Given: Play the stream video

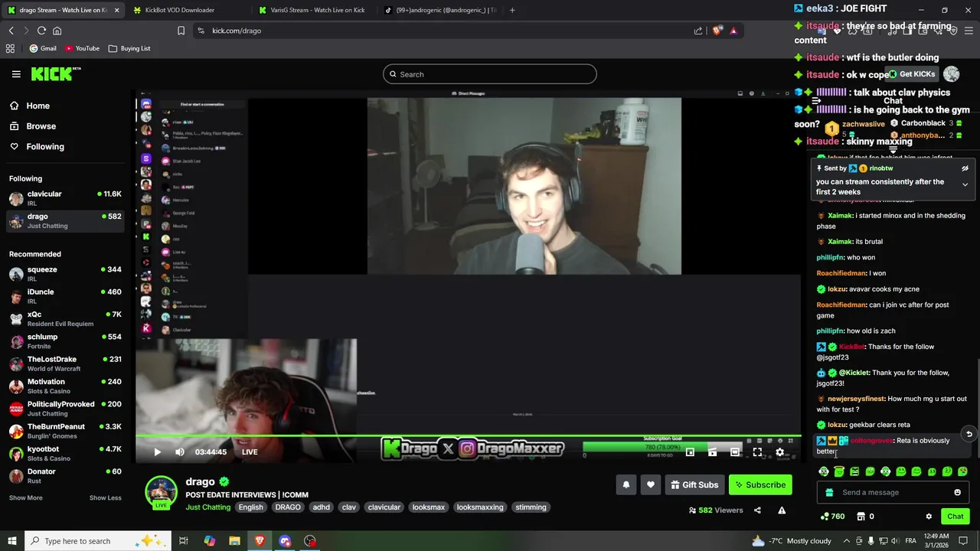Looking at the screenshot, I should click(157, 452).
